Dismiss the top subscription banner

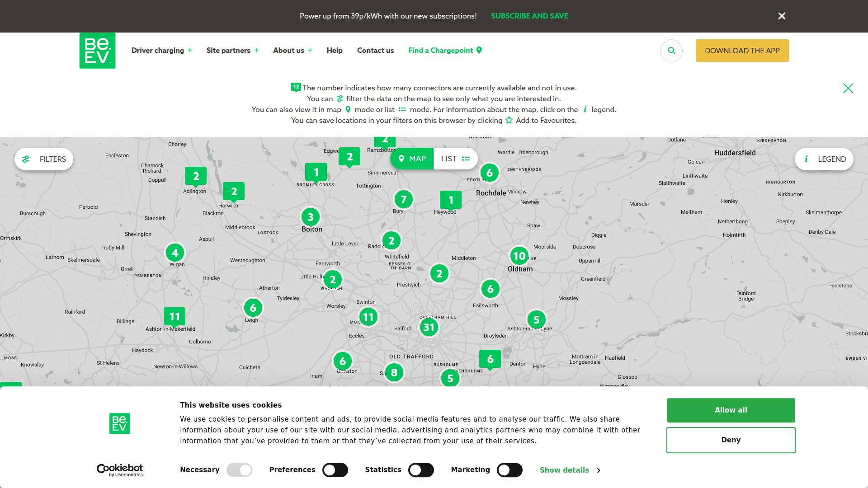click(782, 16)
